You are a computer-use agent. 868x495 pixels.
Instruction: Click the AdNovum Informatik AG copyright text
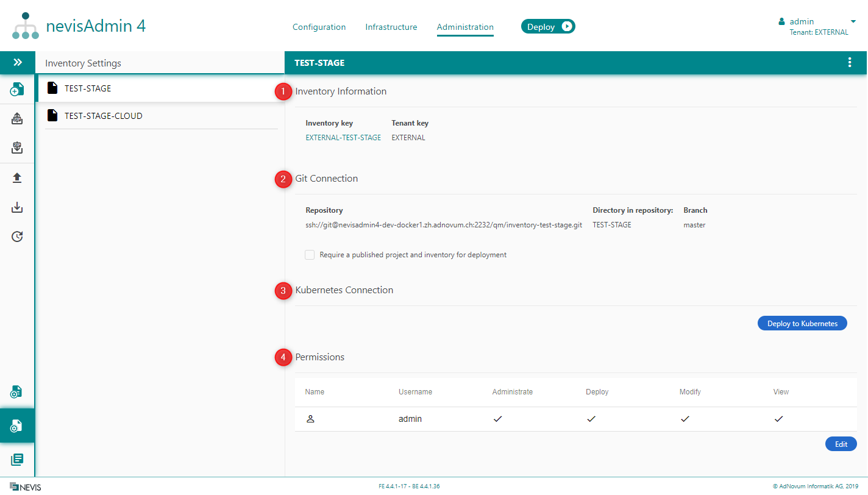(x=815, y=486)
